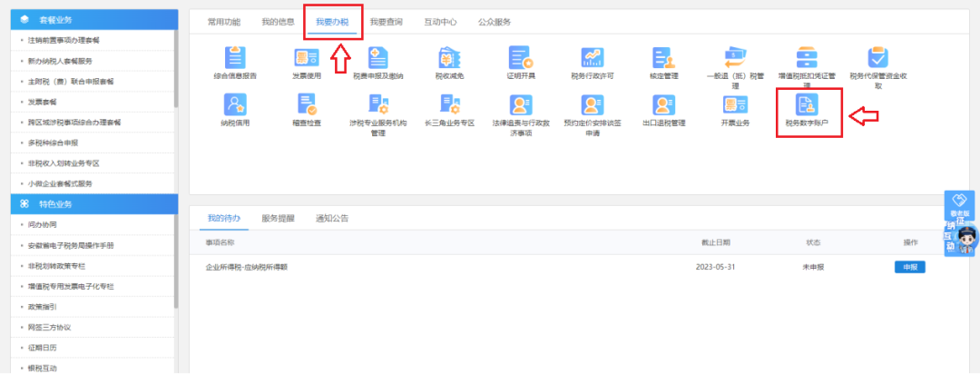Switch to the 我的信息 tab

click(278, 22)
